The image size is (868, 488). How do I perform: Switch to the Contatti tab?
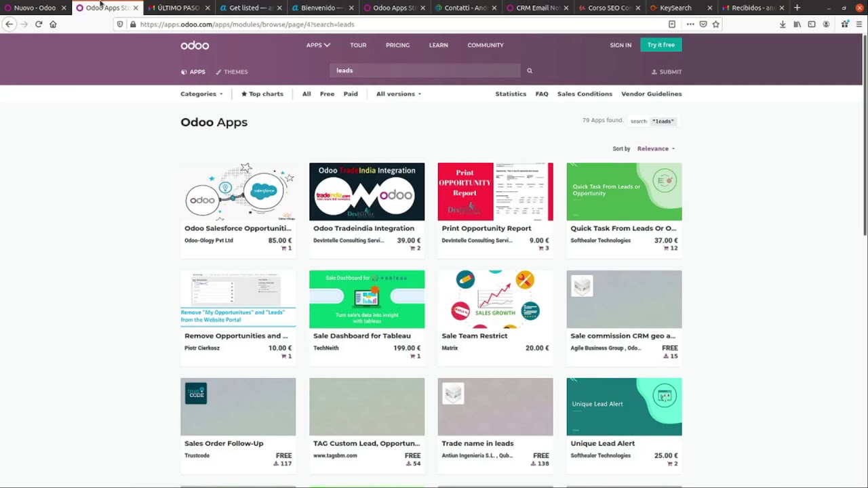466,8
